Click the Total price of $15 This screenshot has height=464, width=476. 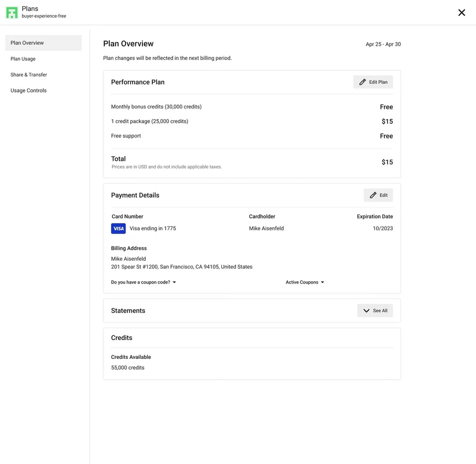[387, 162]
